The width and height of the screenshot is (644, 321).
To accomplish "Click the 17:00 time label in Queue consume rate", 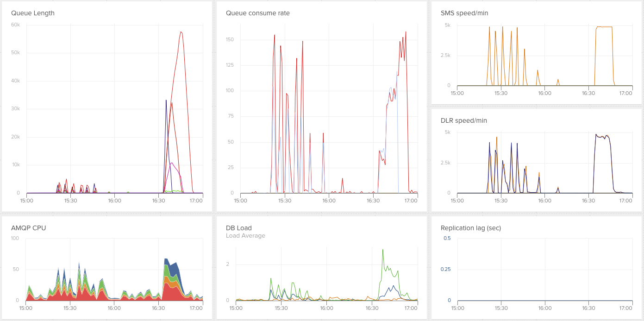I will coord(411,201).
